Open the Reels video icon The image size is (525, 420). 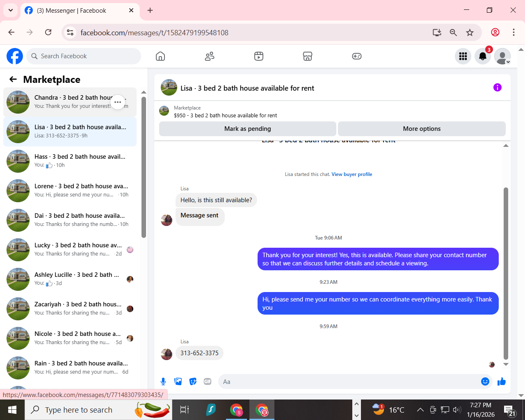tap(259, 56)
